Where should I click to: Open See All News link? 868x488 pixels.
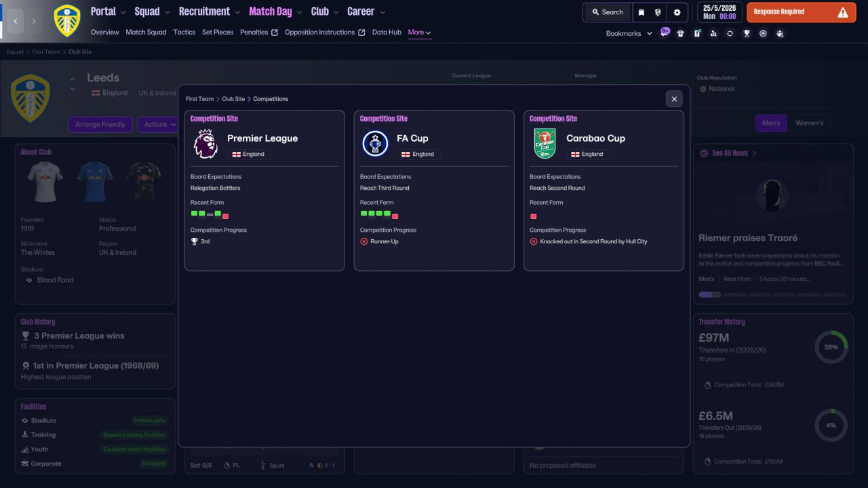(x=730, y=153)
